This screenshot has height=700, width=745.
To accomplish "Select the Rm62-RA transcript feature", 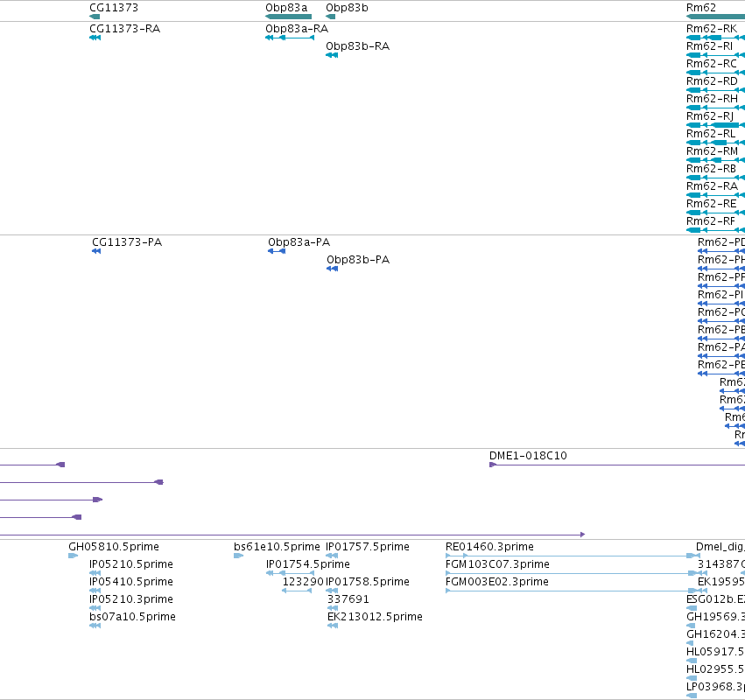I will [x=715, y=195].
